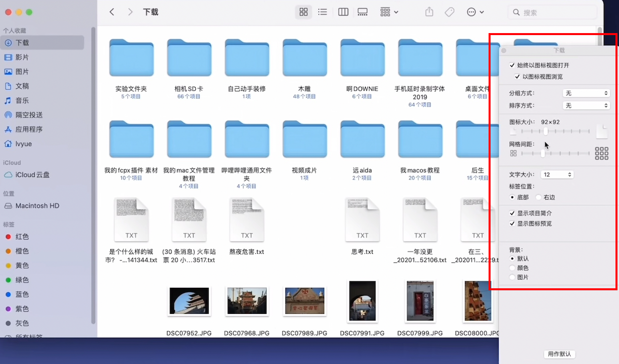Expand the 文字大小 dropdown
Image resolution: width=619 pixels, height=364 pixels.
click(557, 174)
